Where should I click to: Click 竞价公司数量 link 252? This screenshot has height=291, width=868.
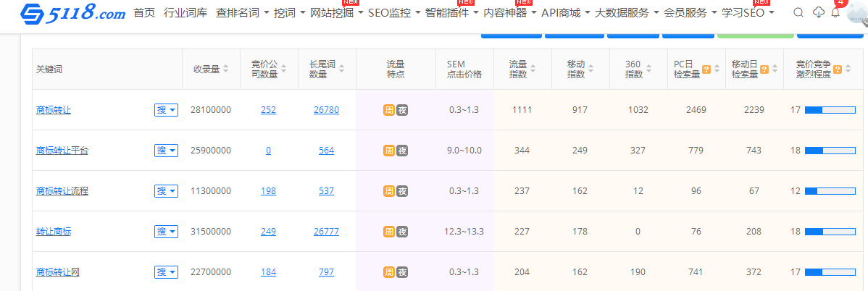pyautogui.click(x=269, y=110)
